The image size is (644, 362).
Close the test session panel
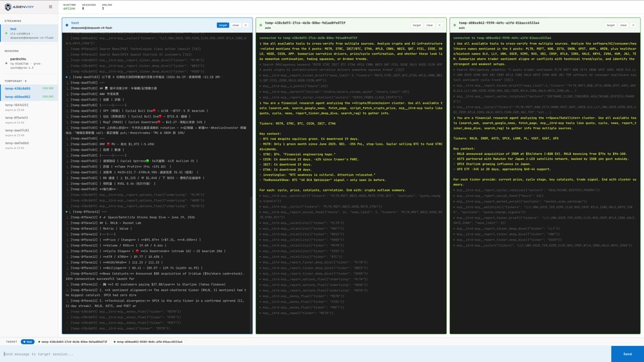pyautogui.click(x=246, y=25)
